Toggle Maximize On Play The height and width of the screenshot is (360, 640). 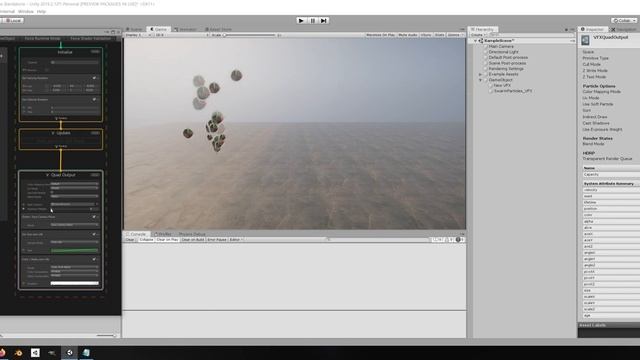[380, 35]
